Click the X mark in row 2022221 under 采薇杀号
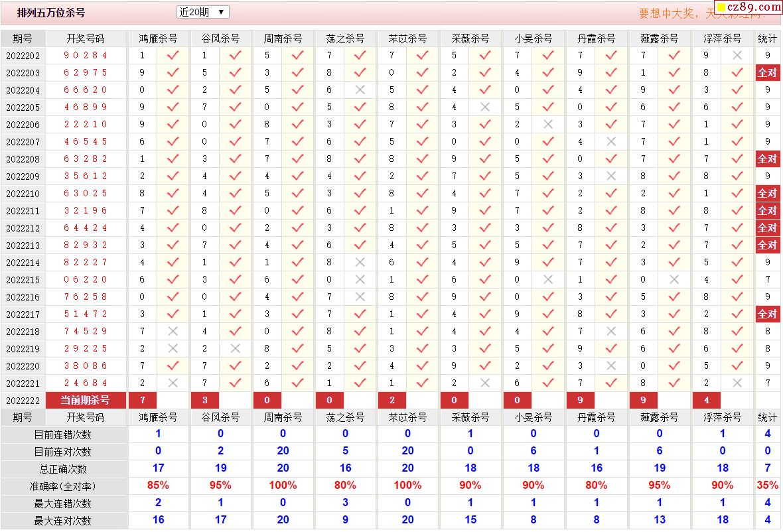Image resolution: width=783 pixels, height=532 pixels. click(484, 383)
